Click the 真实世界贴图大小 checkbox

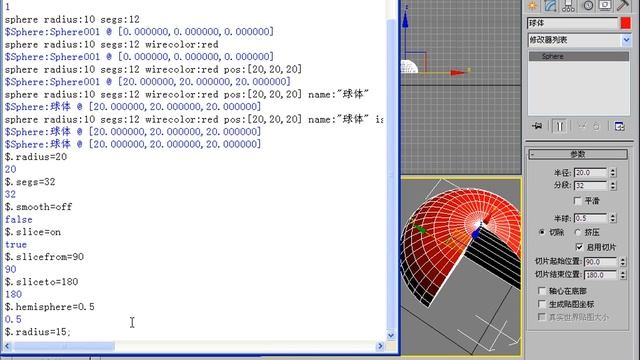pyautogui.click(x=542, y=317)
